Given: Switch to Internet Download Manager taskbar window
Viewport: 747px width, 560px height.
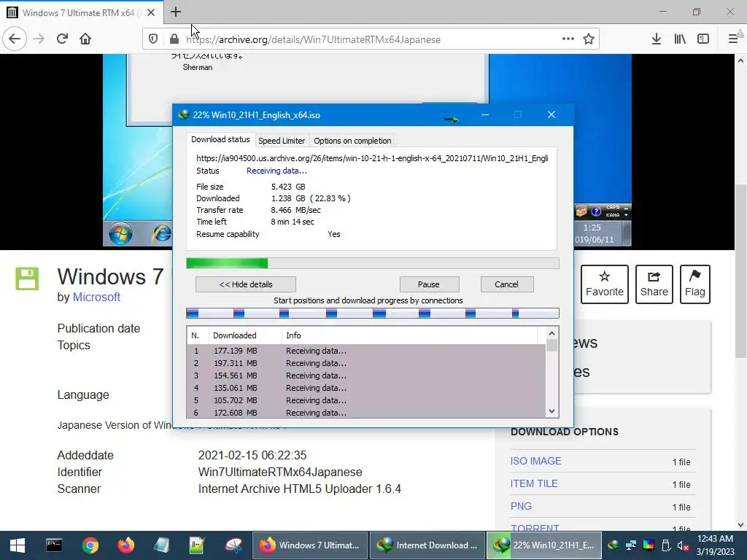Looking at the screenshot, I should [x=427, y=545].
